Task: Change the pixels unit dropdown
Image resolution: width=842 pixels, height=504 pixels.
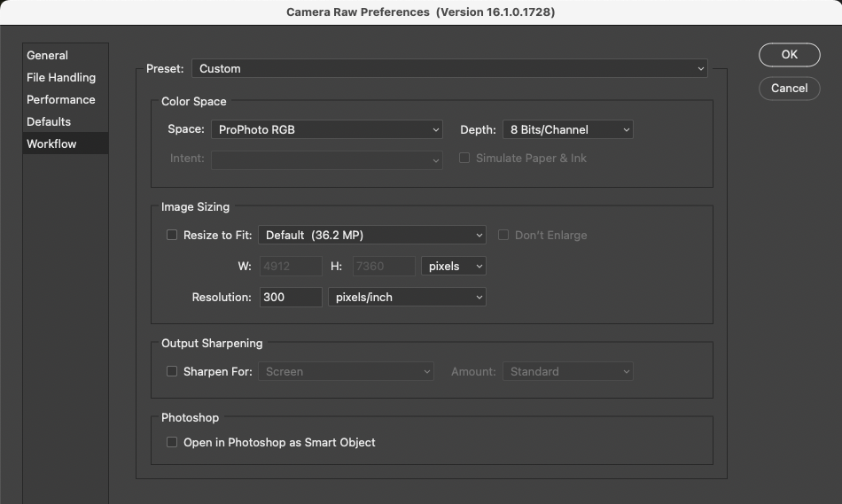Action: pos(453,266)
